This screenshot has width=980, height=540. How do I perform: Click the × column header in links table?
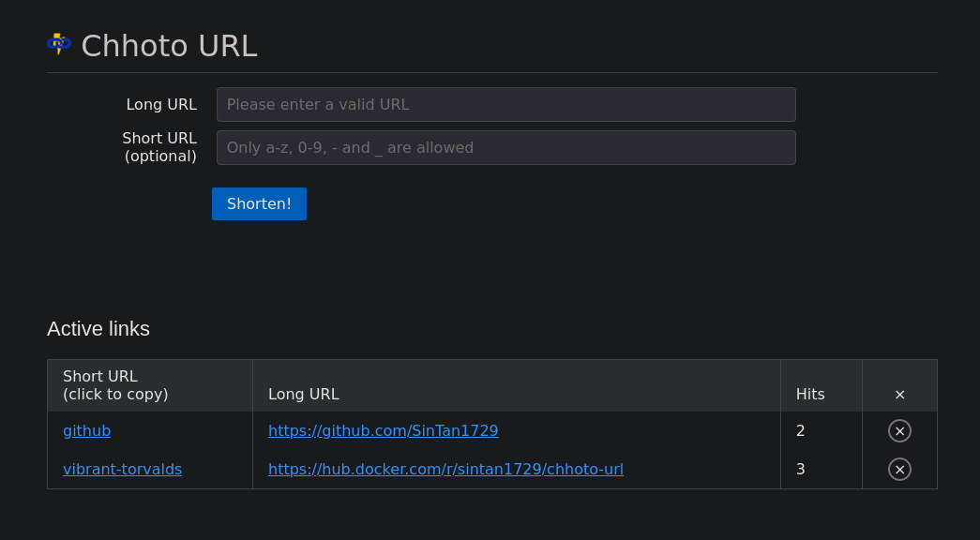click(899, 395)
